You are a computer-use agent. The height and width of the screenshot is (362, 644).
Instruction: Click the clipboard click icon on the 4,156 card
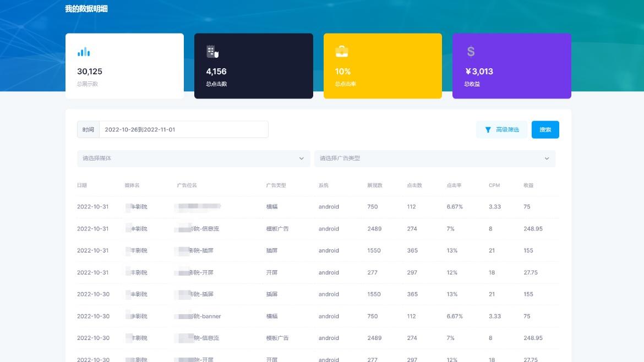point(212,51)
